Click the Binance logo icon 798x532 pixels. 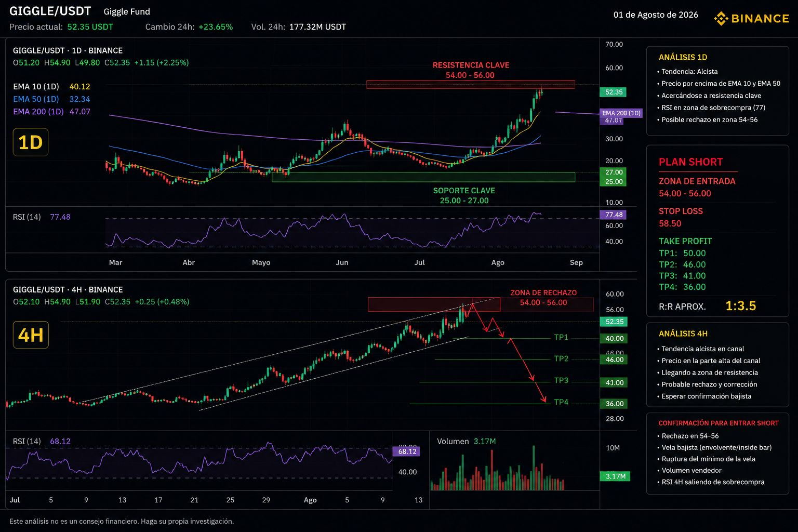(x=721, y=19)
